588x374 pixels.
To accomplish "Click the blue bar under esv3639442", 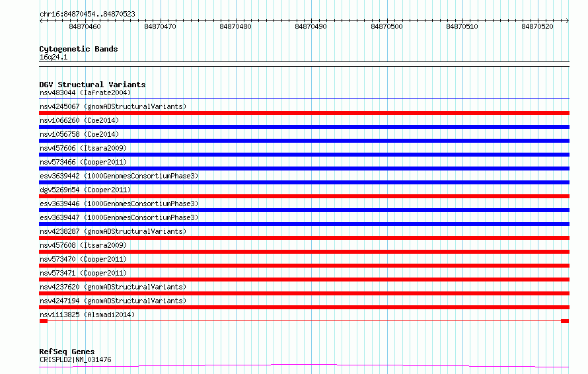I will tap(304, 182).
